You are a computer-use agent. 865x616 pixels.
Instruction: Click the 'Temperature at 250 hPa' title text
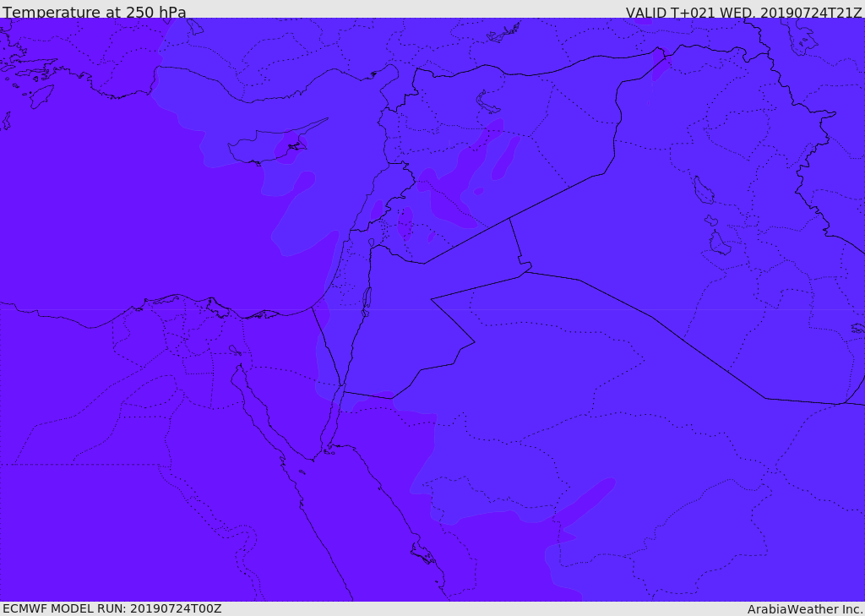pos(95,12)
